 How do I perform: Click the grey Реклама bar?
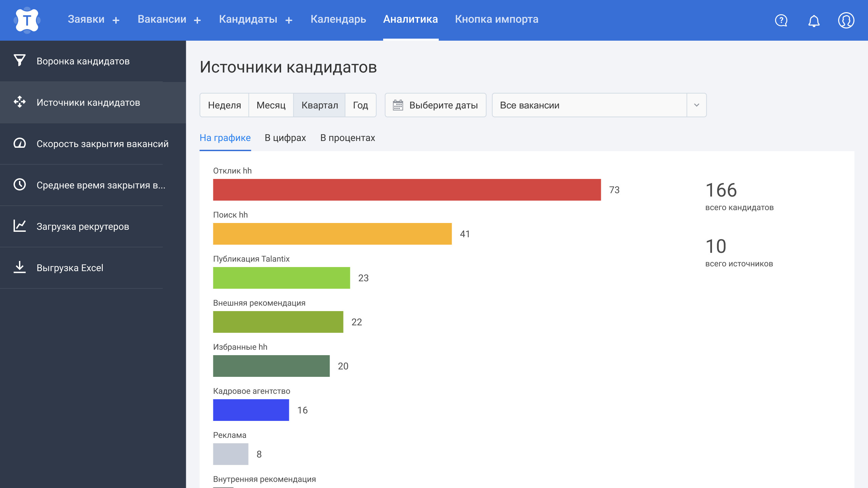tap(231, 454)
